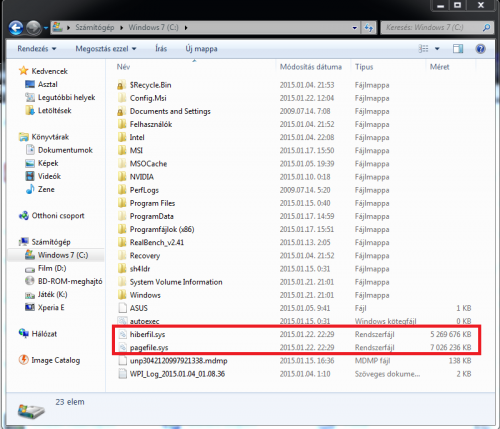Open the Zene library
The height and width of the screenshot is (429, 500).
[x=46, y=189]
